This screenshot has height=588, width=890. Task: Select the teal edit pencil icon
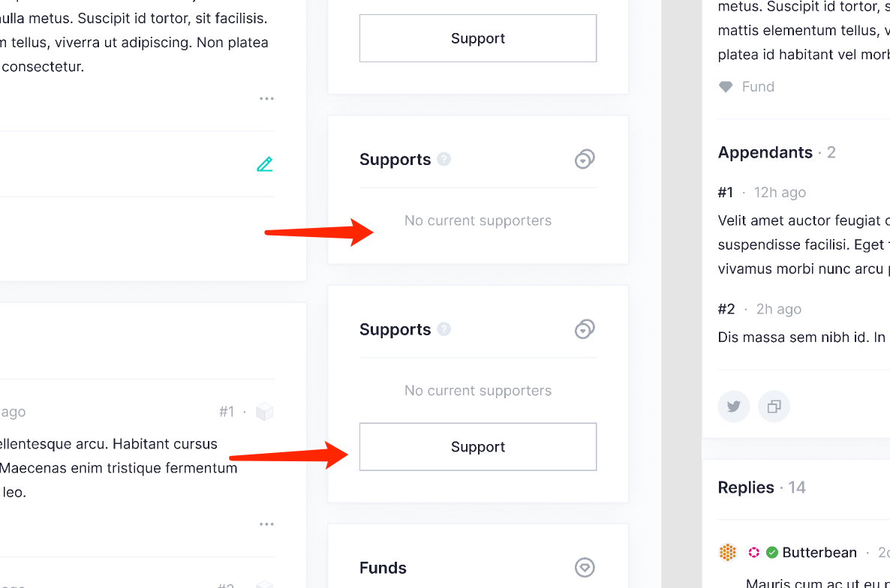point(264,163)
